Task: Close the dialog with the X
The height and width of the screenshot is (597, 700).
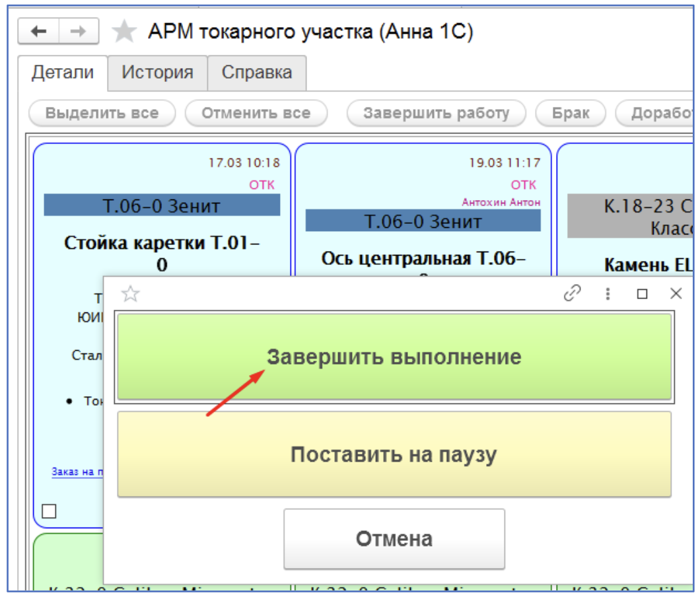Action: [x=676, y=294]
